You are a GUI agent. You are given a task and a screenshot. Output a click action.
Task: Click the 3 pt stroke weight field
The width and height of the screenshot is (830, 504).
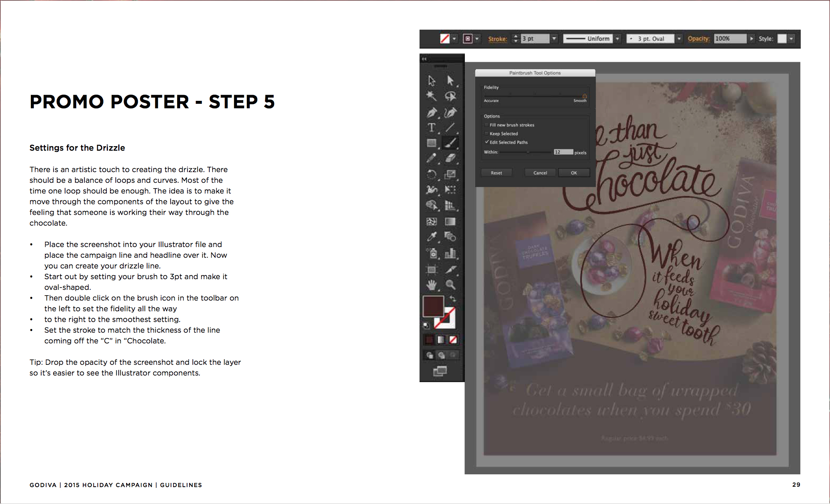(535, 39)
